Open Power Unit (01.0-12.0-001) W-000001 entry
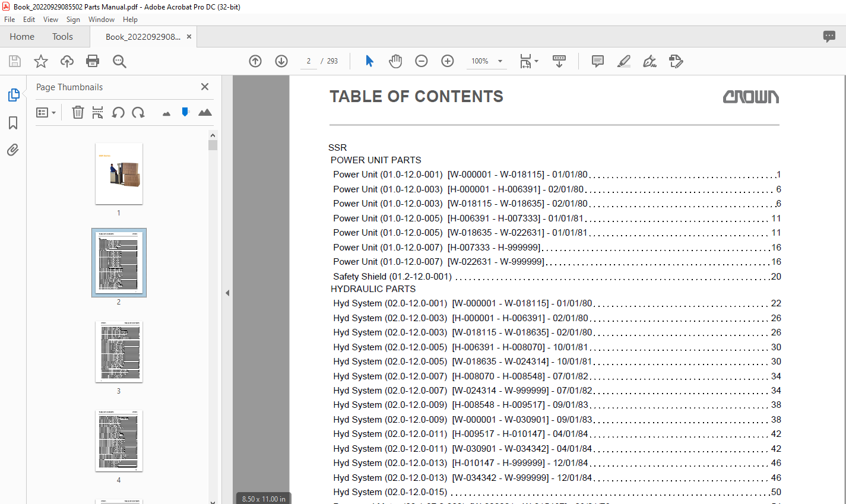Screen dimensions: 846x504 [x=557, y=175]
